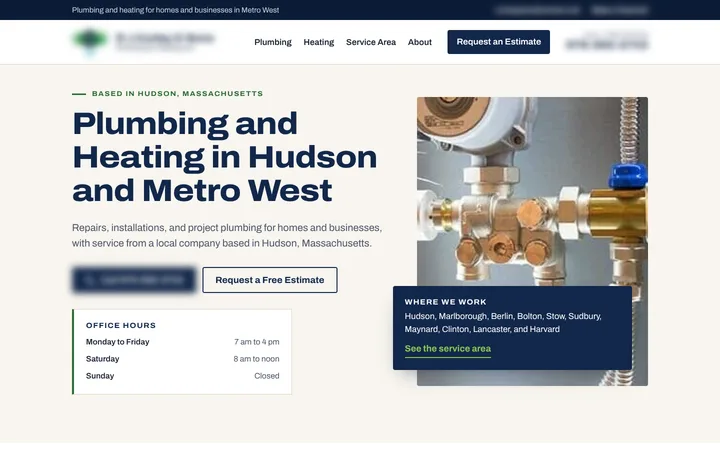720x450 pixels.
Task: Click the Sunday row label
Action: (x=100, y=376)
